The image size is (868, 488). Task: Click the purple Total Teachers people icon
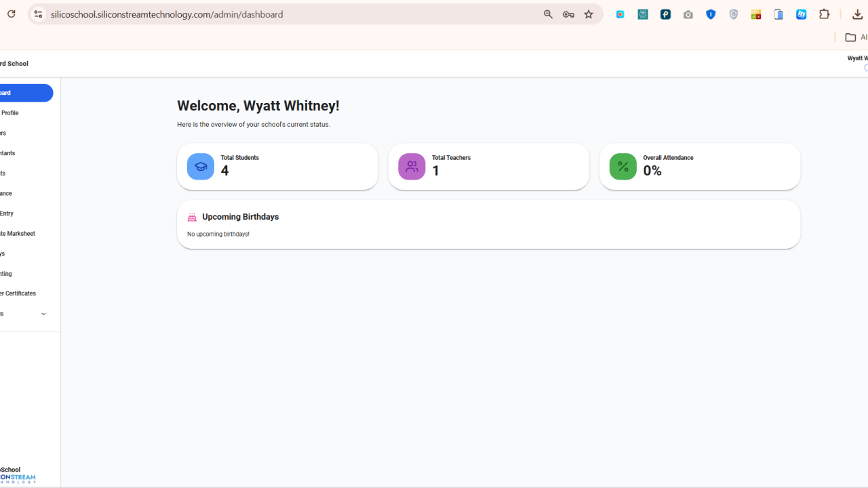(x=412, y=166)
